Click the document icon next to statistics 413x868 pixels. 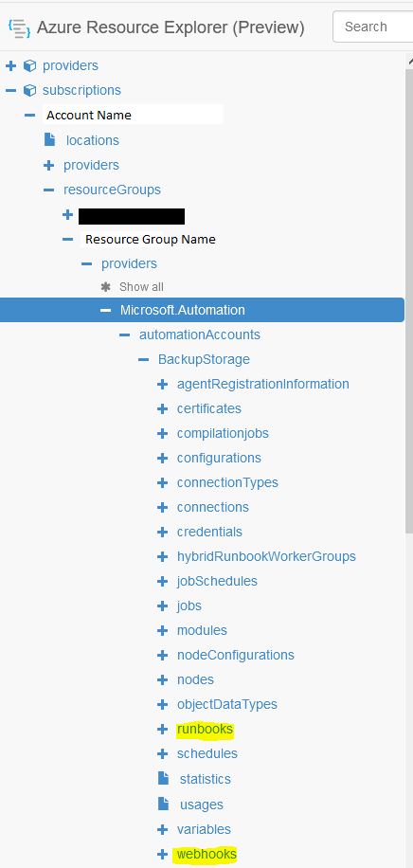coord(163,778)
